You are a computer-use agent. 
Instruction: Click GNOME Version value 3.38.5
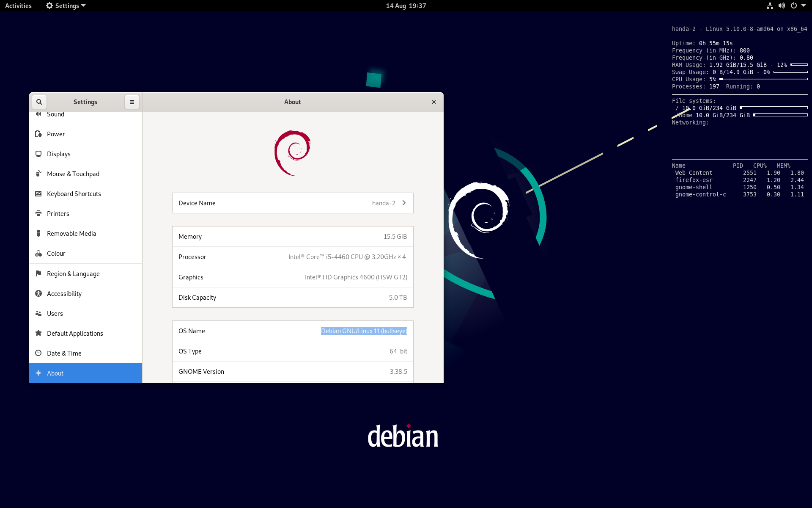tap(398, 372)
